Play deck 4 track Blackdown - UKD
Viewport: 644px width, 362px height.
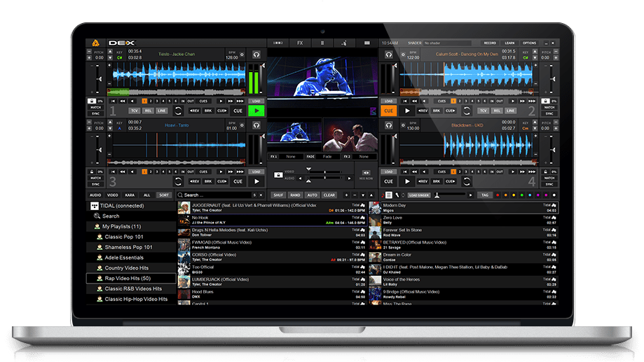[x=407, y=181]
